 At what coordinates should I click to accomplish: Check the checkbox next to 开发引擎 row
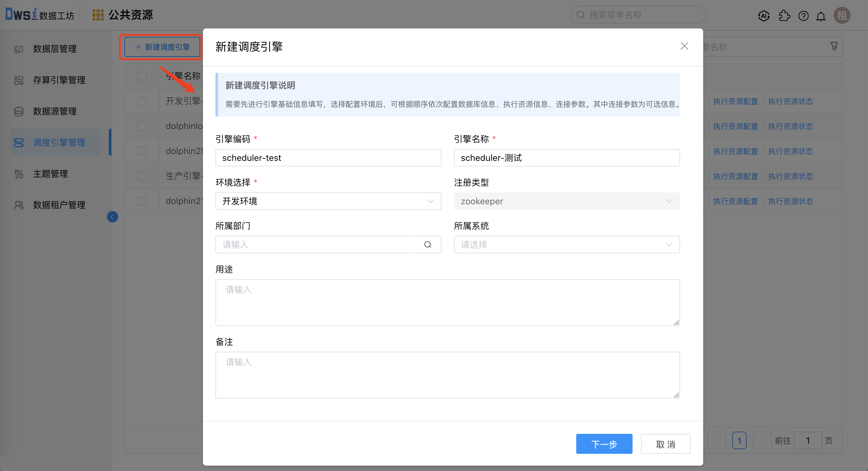tap(142, 101)
